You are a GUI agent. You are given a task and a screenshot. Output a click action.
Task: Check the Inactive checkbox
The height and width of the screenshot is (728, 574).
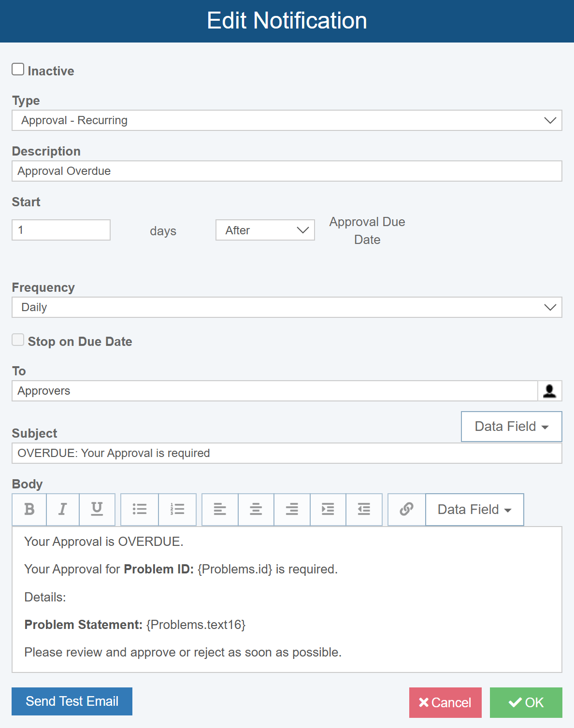coord(18,70)
